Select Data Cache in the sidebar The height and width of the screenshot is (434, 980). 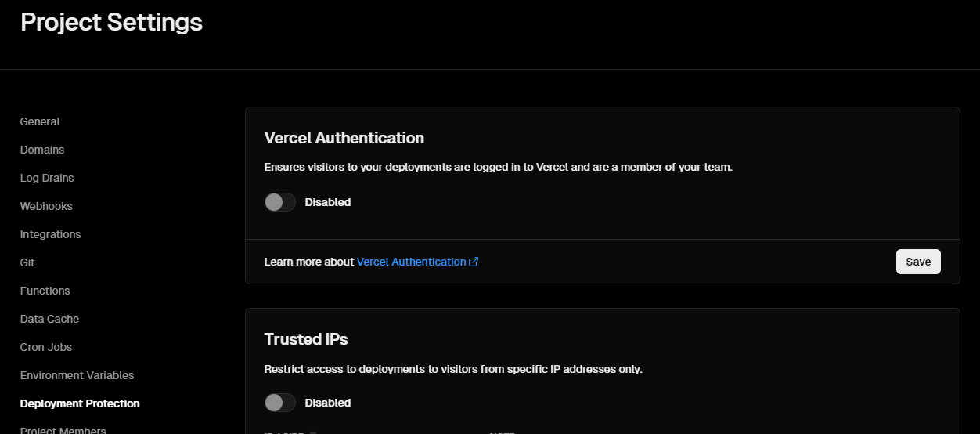tap(49, 319)
